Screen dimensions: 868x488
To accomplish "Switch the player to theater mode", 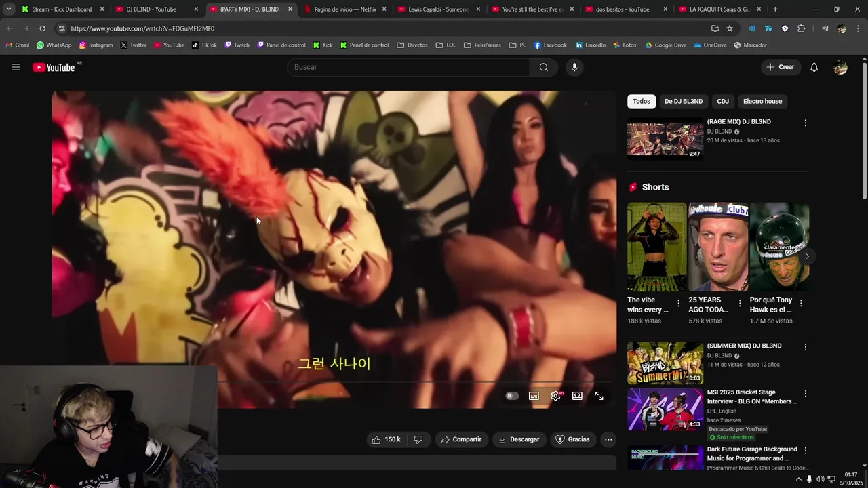I will coord(577,396).
